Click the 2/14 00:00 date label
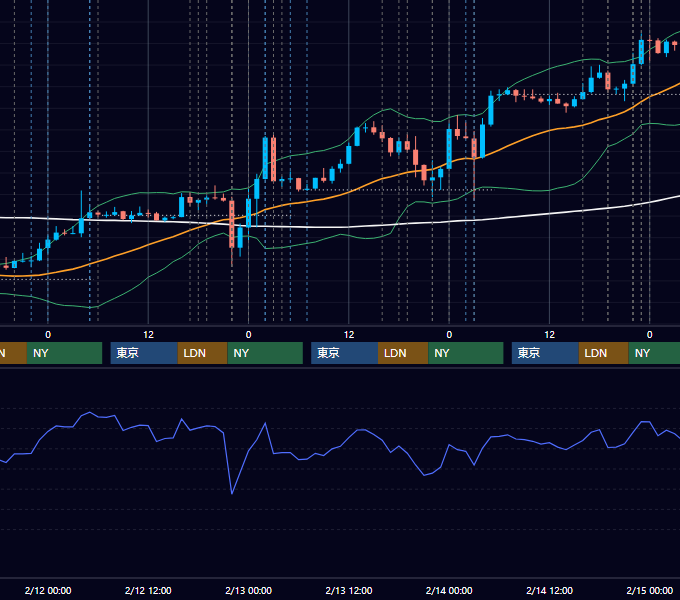 click(x=449, y=590)
